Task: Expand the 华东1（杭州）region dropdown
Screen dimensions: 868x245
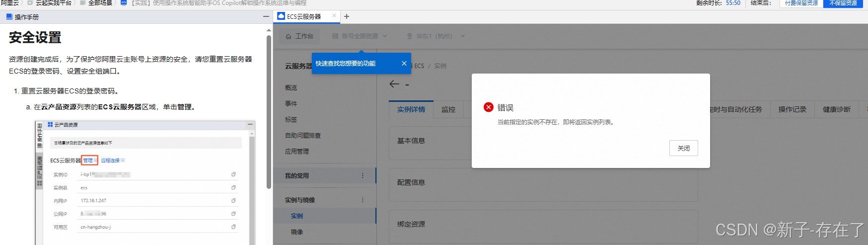Action: [436, 36]
